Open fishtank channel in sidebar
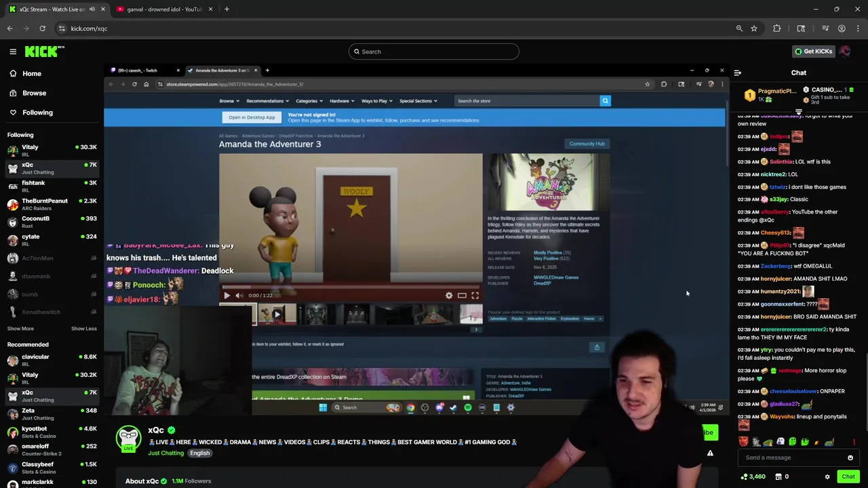868x488 pixels. (x=52, y=186)
